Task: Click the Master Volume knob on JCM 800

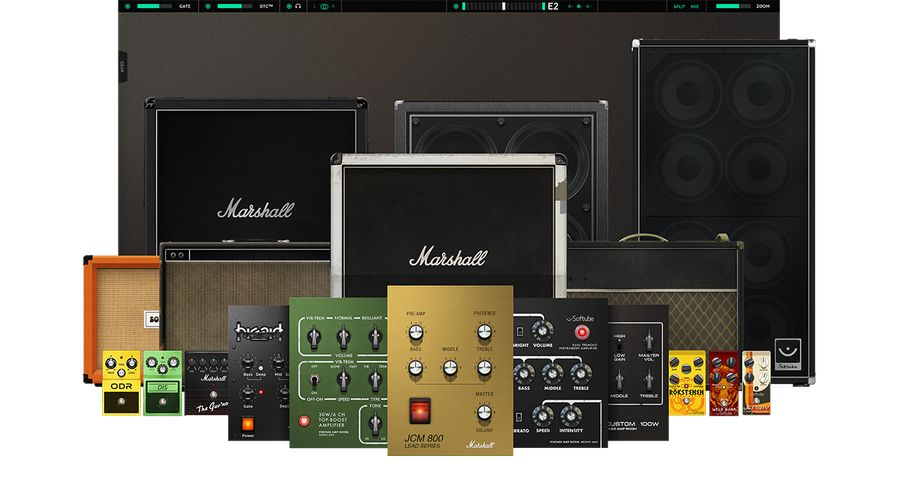Action: 484,412
